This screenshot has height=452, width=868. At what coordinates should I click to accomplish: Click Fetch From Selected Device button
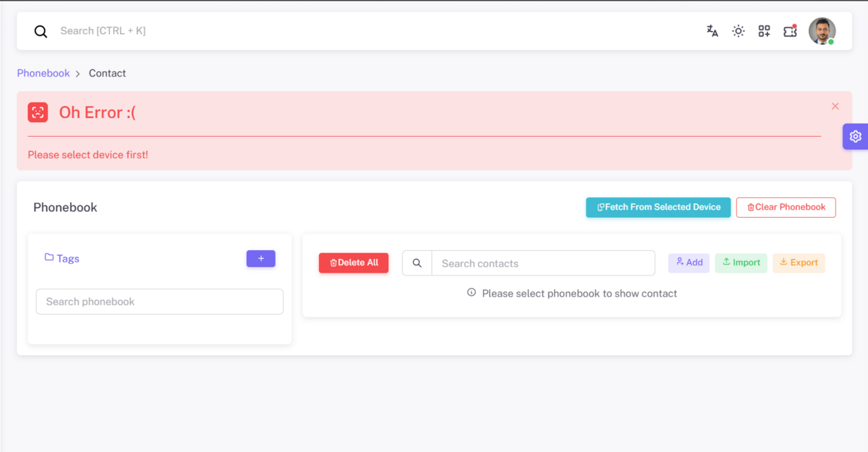pyautogui.click(x=658, y=208)
